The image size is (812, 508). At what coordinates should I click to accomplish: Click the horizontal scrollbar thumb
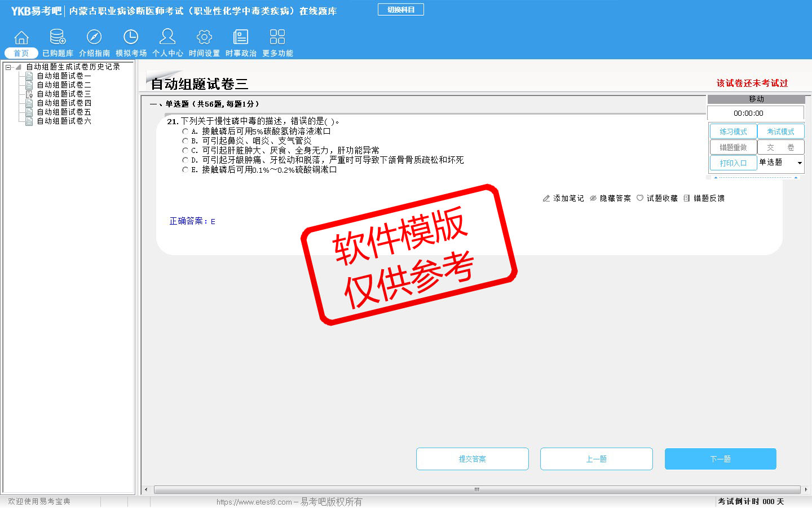[477, 489]
